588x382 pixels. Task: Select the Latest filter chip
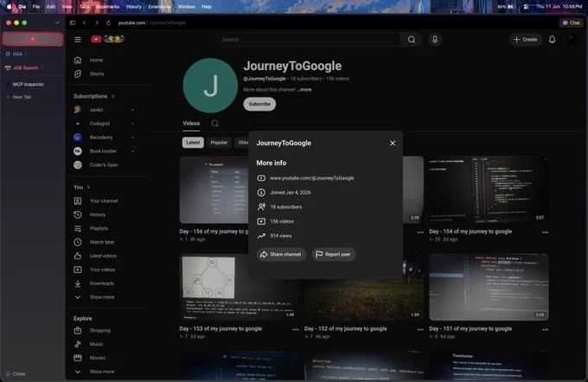pos(193,143)
